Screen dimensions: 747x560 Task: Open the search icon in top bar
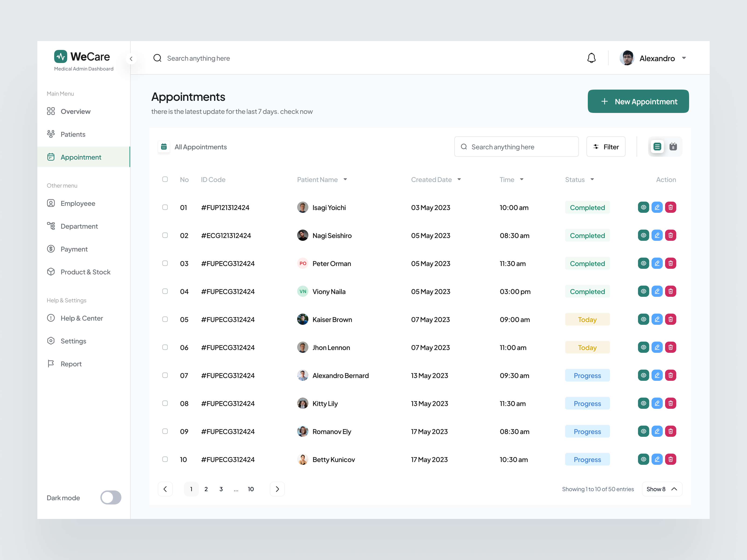157,58
